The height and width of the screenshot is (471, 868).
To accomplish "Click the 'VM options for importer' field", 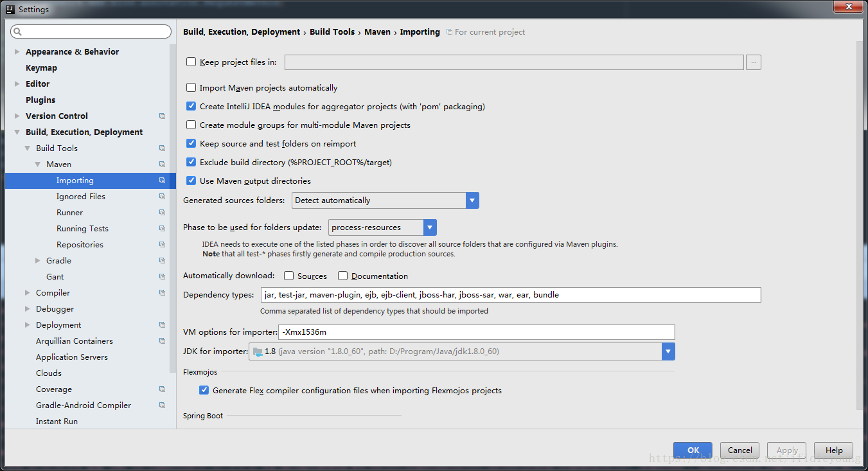I will click(x=477, y=332).
